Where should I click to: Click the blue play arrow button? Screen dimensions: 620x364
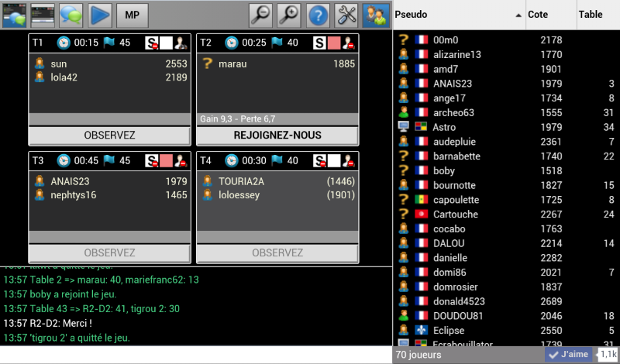pos(100,15)
